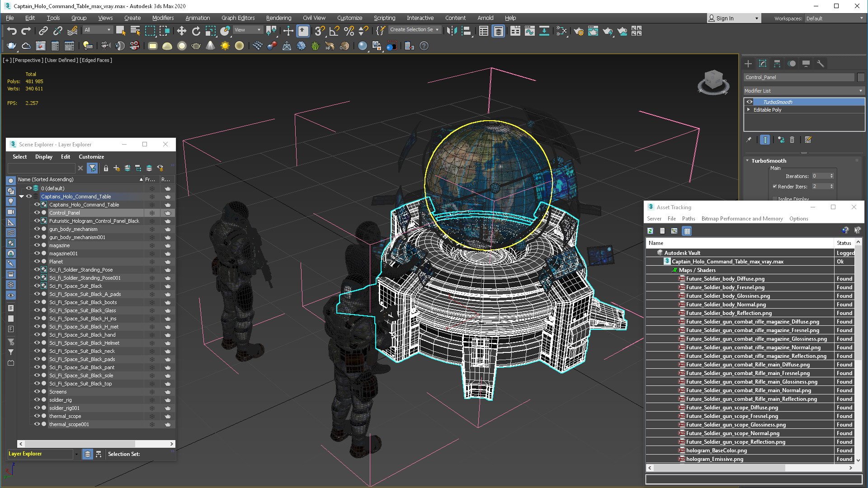Screen dimensions: 868x488
Task: Click the Iterations spinner arrows
Action: coord(831,176)
